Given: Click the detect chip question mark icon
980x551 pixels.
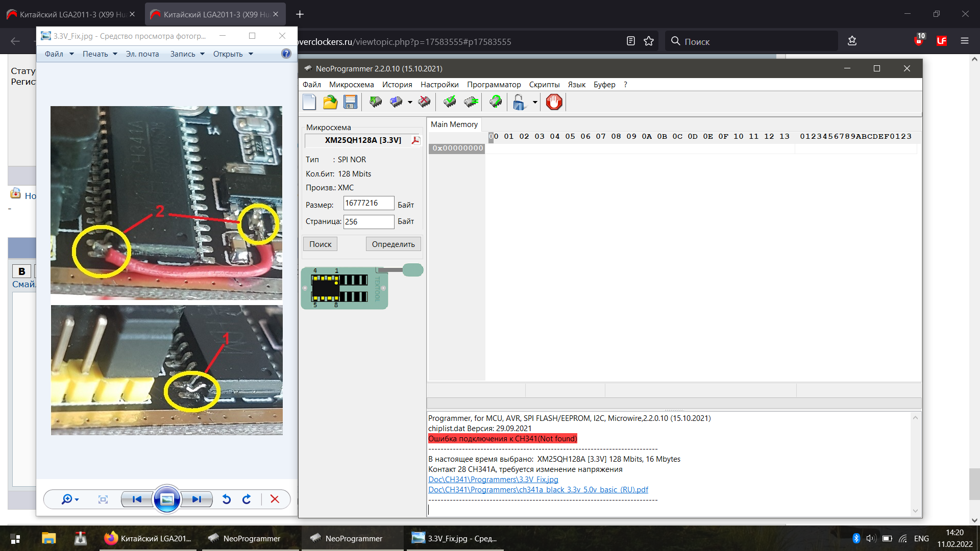Looking at the screenshot, I should [x=496, y=102].
